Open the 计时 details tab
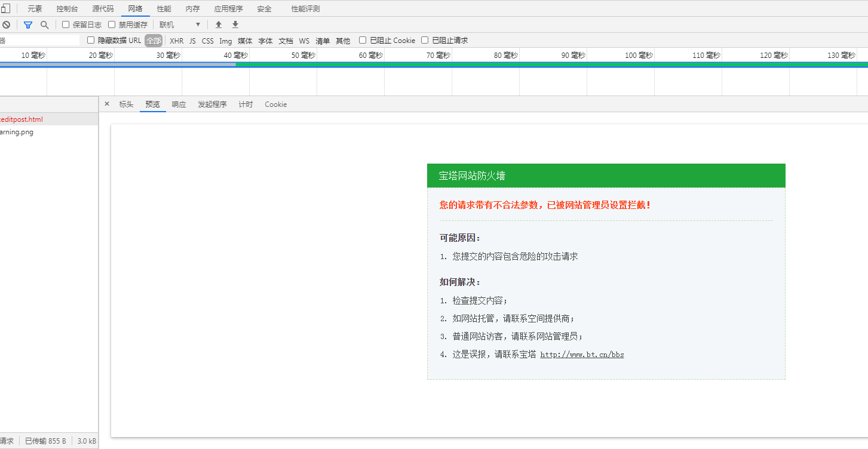The width and height of the screenshot is (868, 449). [x=246, y=104]
